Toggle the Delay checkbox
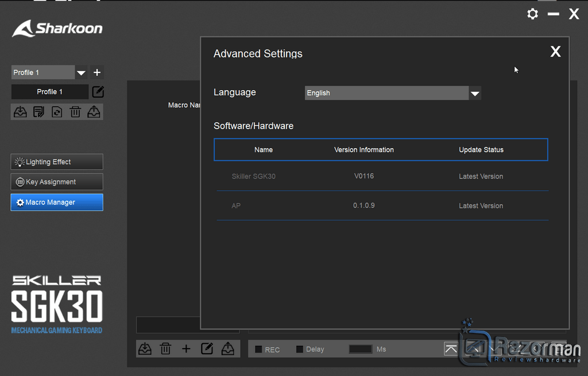Screen dimensions: 588x376 point(300,349)
